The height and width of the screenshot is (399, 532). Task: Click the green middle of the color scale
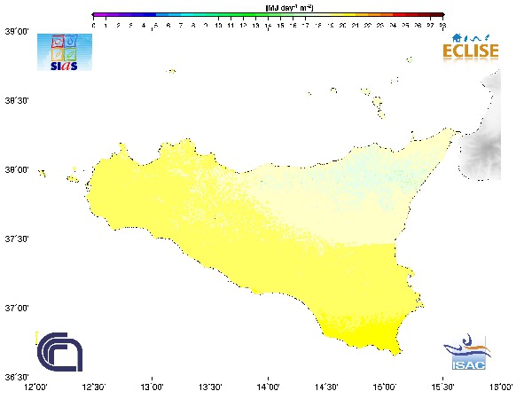click(x=249, y=15)
